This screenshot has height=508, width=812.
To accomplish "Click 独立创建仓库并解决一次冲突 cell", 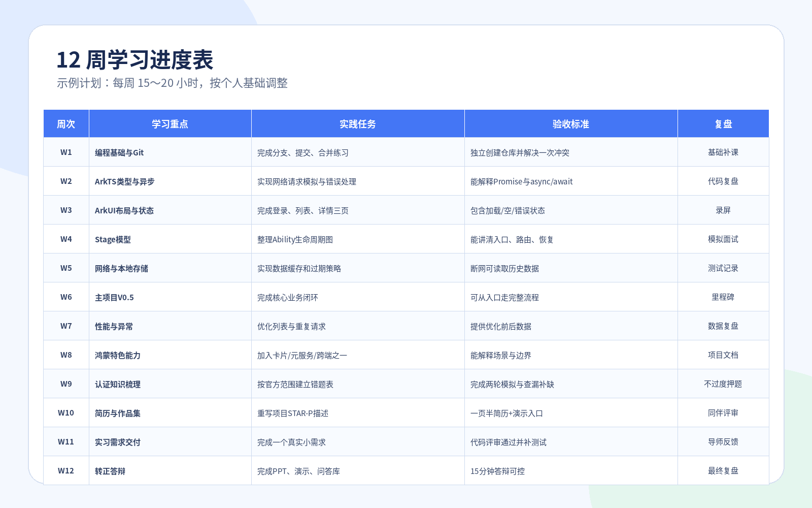I will pyautogui.click(x=571, y=152).
